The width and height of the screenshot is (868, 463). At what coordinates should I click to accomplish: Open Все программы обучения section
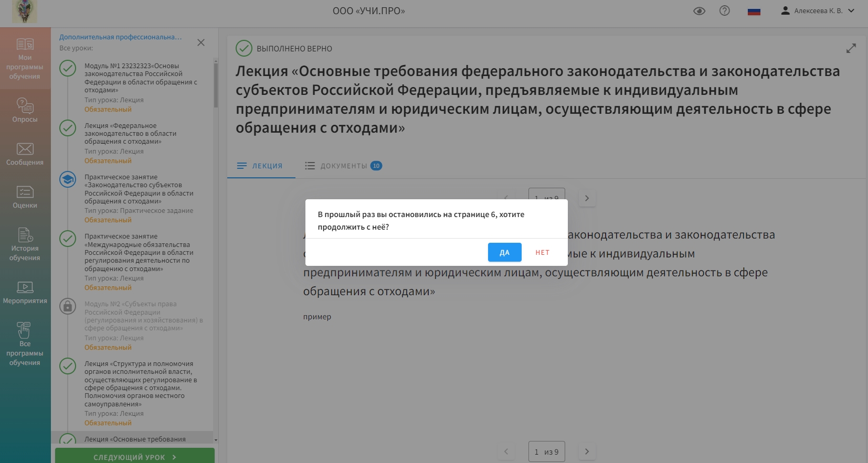[x=25, y=343]
